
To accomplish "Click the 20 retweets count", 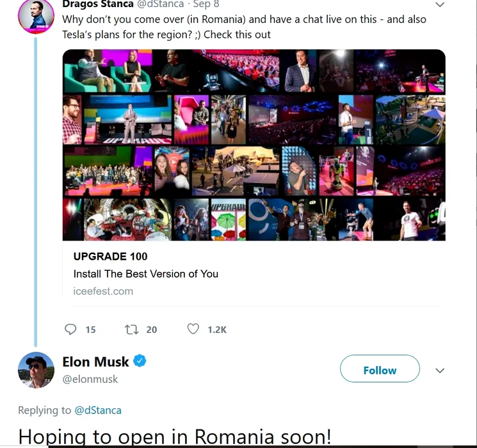I will coord(151,330).
